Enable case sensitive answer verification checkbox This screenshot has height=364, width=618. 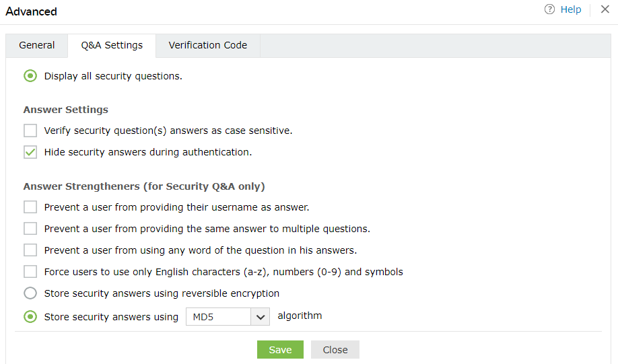(x=30, y=131)
